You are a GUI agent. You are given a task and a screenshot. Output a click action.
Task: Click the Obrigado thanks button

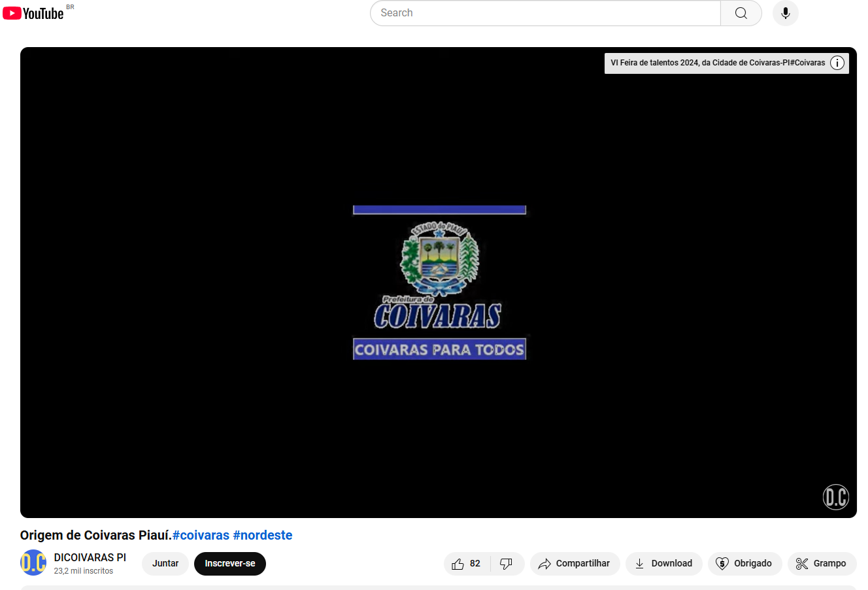tap(744, 564)
